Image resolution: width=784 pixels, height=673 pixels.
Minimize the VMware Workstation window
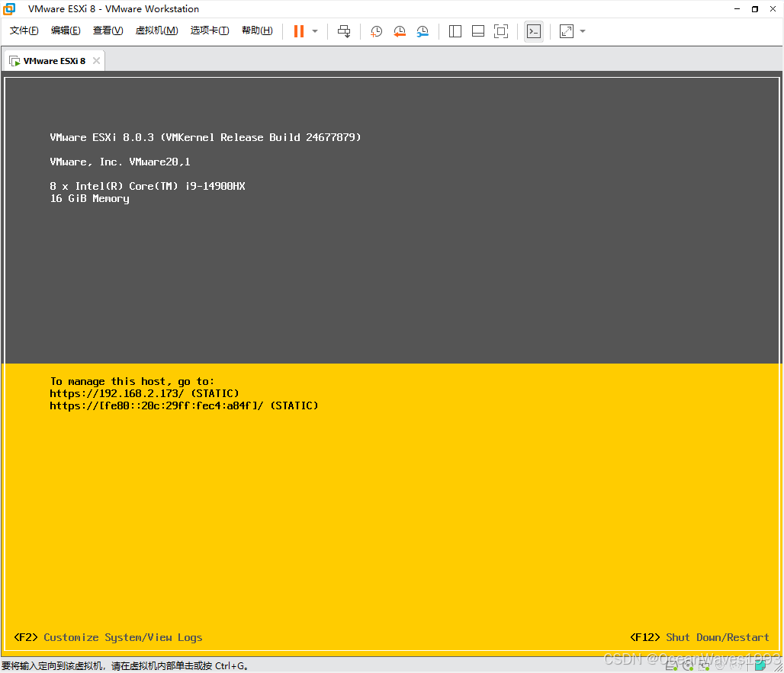737,9
